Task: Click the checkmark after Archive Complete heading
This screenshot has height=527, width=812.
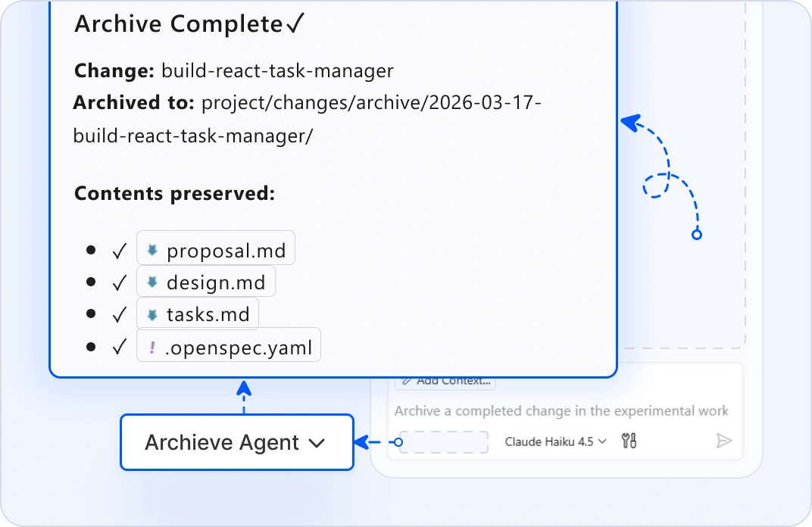Action: [x=295, y=25]
